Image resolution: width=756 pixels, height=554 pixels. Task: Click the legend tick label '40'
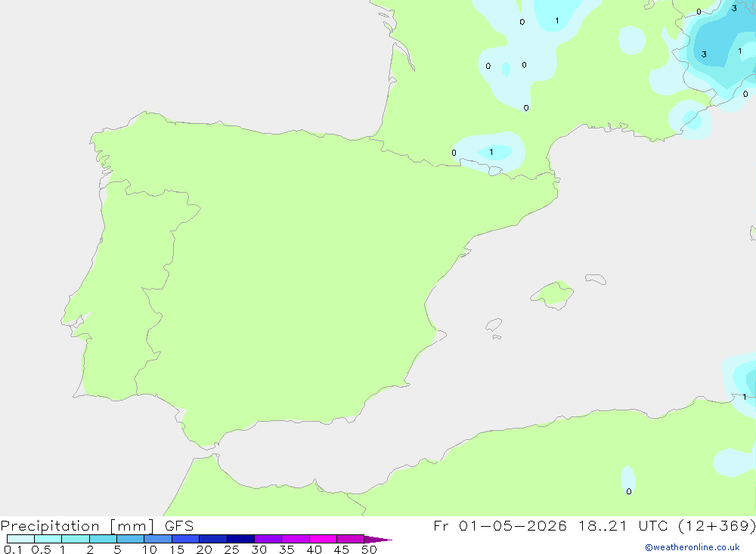tap(314, 549)
